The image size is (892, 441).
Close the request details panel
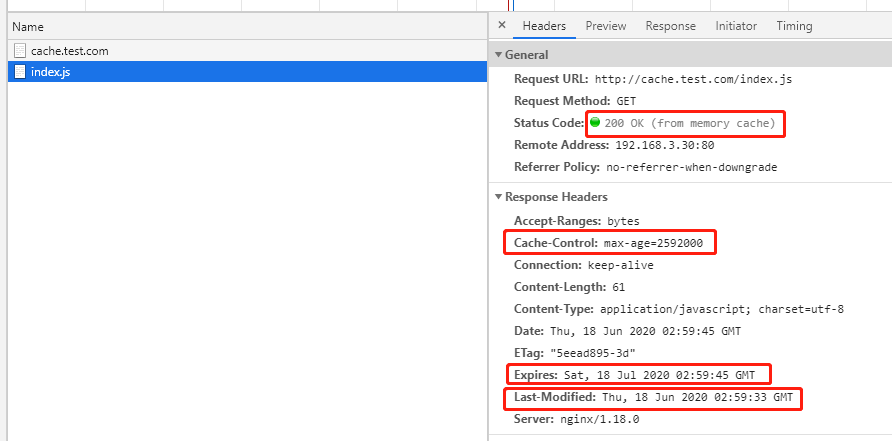pyautogui.click(x=502, y=25)
